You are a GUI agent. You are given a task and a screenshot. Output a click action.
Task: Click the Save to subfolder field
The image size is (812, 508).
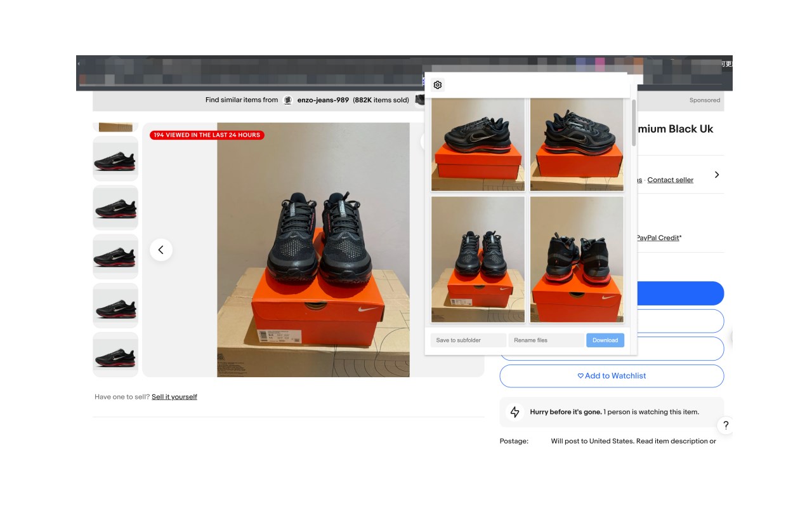pyautogui.click(x=468, y=340)
